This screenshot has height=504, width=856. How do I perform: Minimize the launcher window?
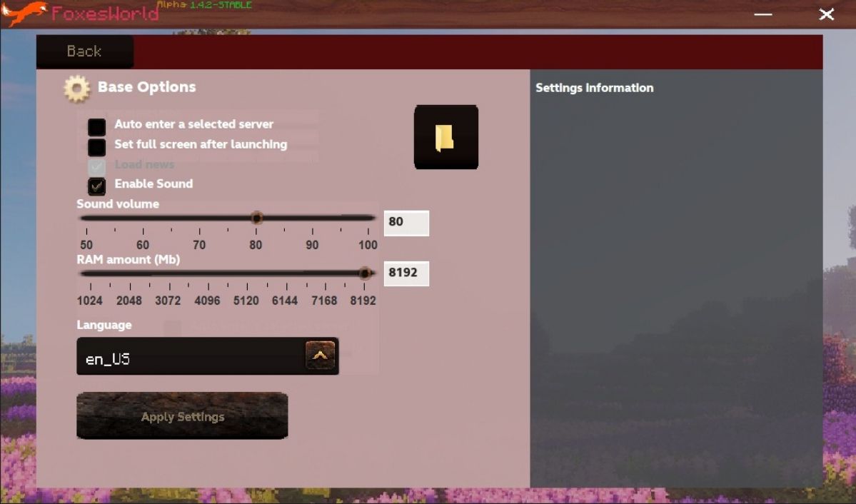762,14
